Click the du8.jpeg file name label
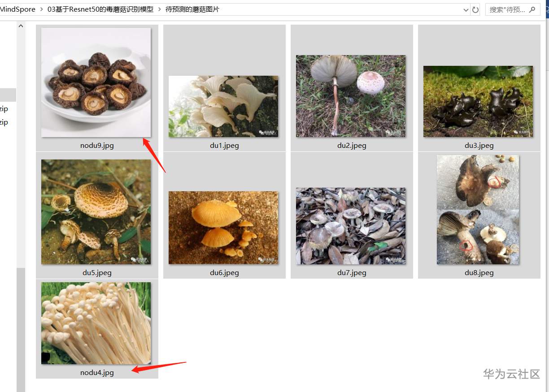This screenshot has height=392, width=549. click(479, 272)
